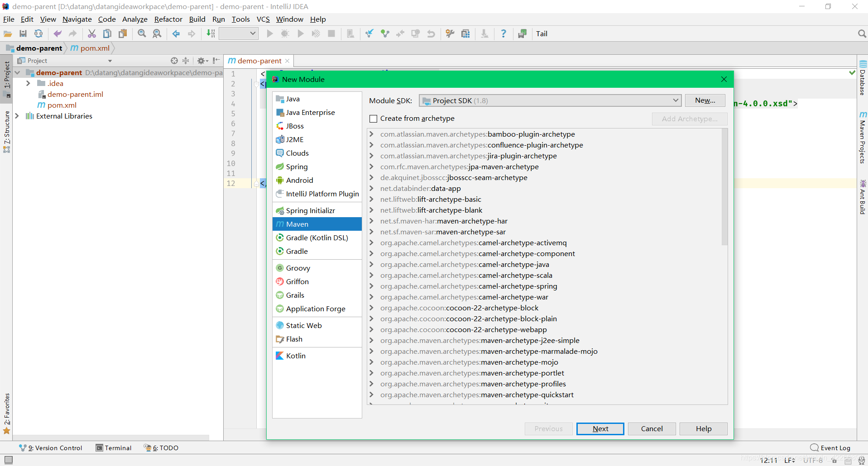This screenshot has height=466, width=868.
Task: Open the TODO tool window
Action: coord(161,448)
